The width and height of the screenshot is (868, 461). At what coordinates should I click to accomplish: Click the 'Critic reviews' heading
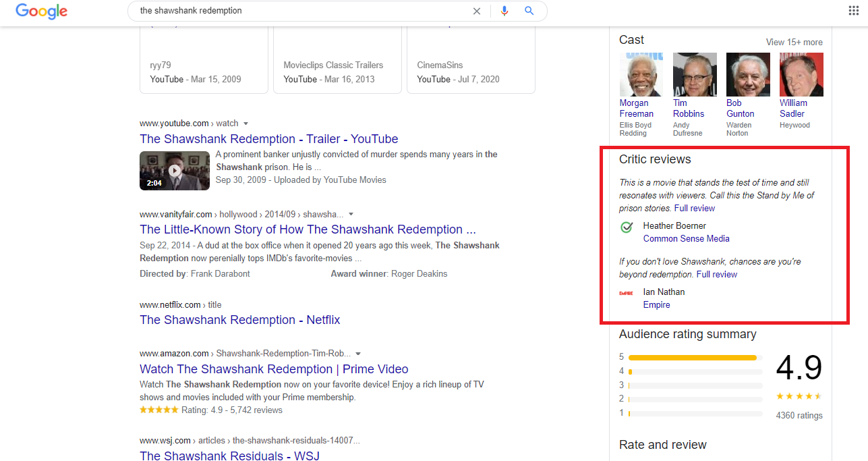(x=655, y=159)
